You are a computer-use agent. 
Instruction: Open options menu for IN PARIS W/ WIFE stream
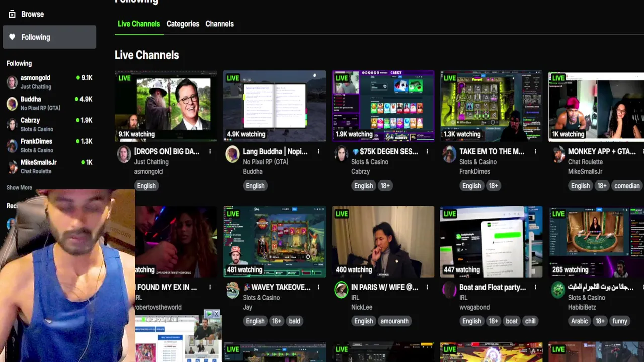[x=427, y=287]
